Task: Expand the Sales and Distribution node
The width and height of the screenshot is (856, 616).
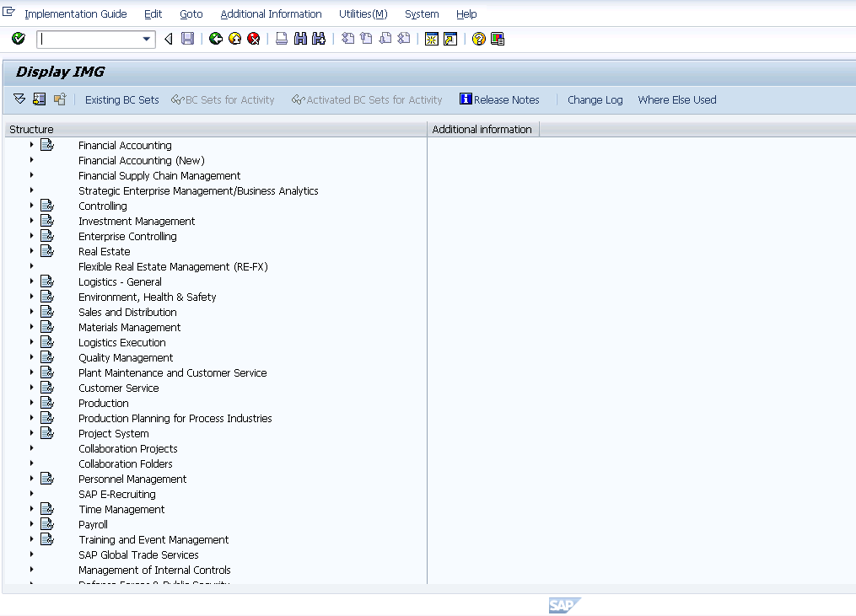Action: 32,312
